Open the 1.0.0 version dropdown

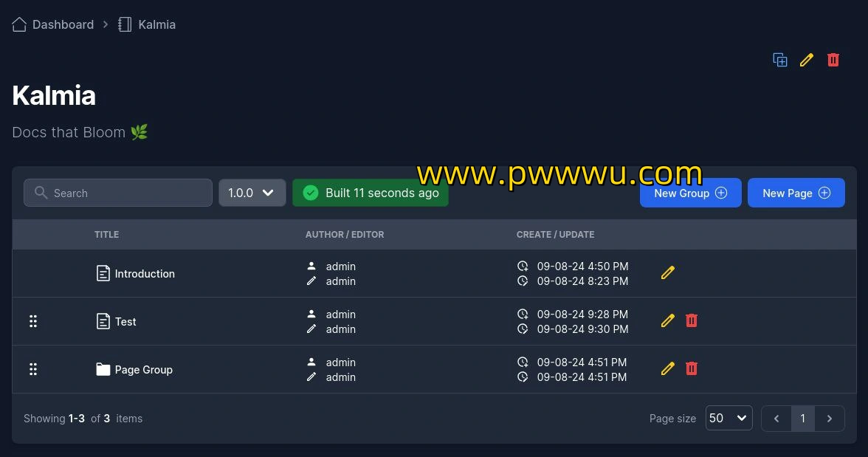click(252, 193)
